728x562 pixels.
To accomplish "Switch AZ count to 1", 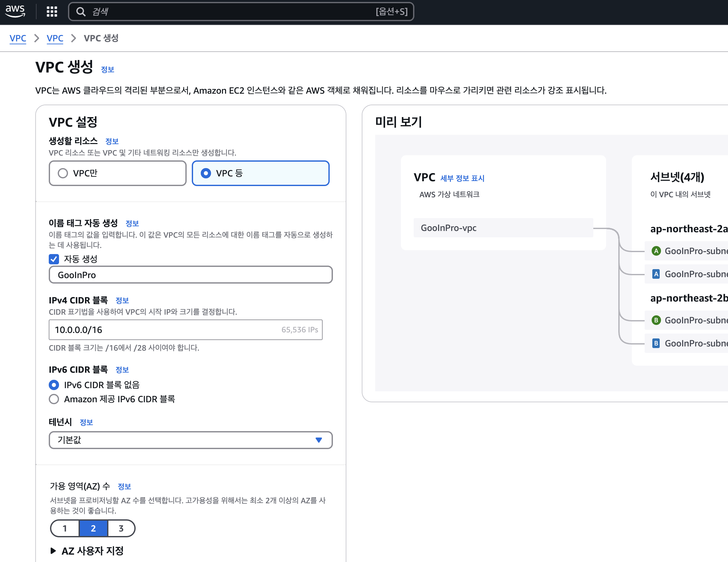I will tap(65, 528).
